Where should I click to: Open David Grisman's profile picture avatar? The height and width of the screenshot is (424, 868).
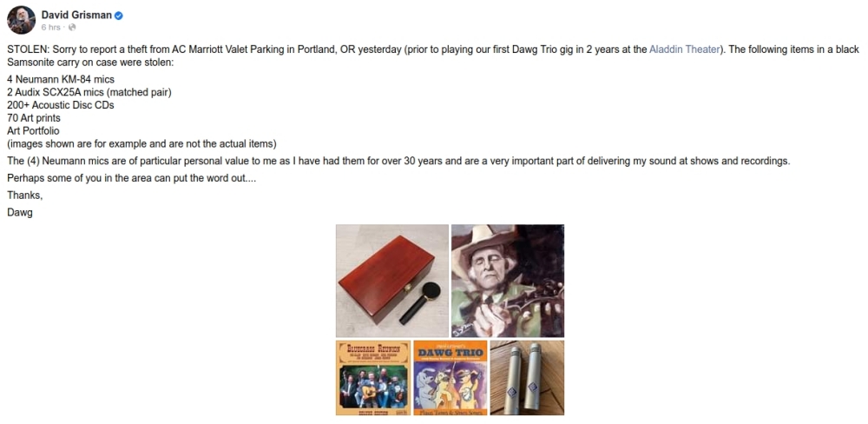(21, 20)
